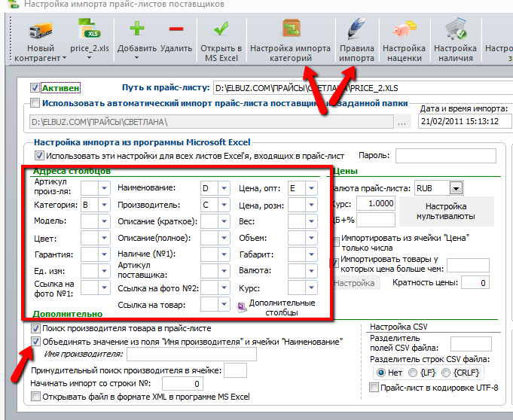Click the Новый контрагент truck icon
The image size is (513, 420).
(x=40, y=30)
